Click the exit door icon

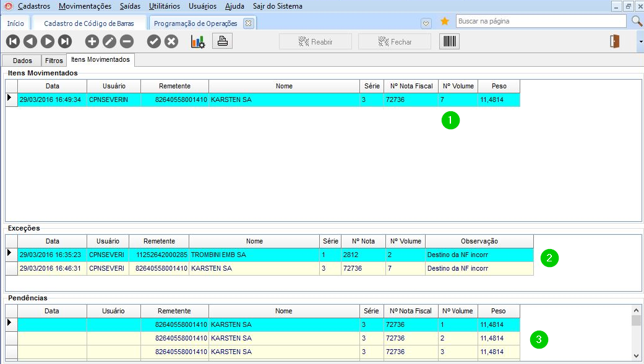coord(614,41)
